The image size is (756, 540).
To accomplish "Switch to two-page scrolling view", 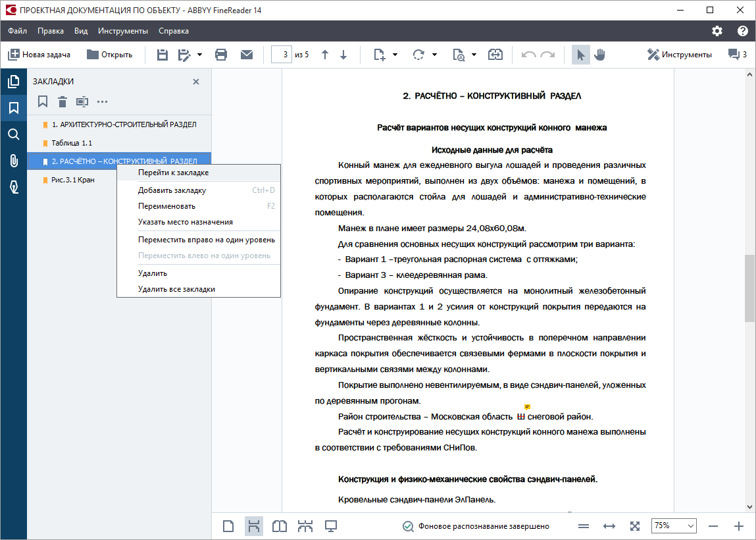I will point(305,526).
